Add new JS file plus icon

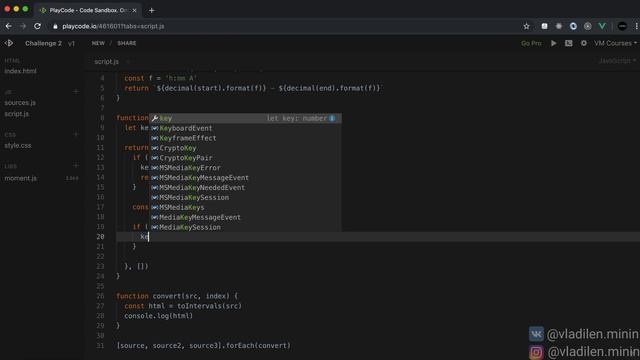(x=76, y=91)
